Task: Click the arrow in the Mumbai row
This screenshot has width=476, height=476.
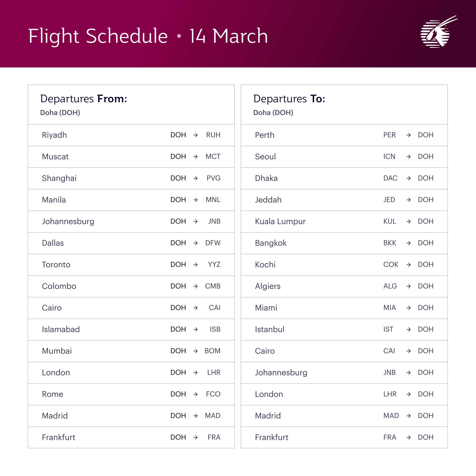Action: click(195, 351)
